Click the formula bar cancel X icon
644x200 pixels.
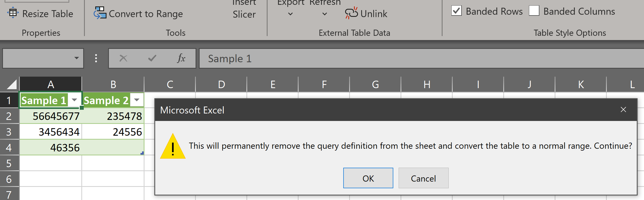click(123, 58)
